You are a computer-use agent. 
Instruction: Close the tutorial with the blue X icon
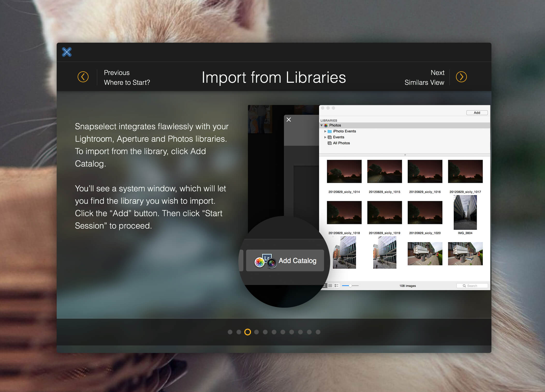pyautogui.click(x=67, y=52)
